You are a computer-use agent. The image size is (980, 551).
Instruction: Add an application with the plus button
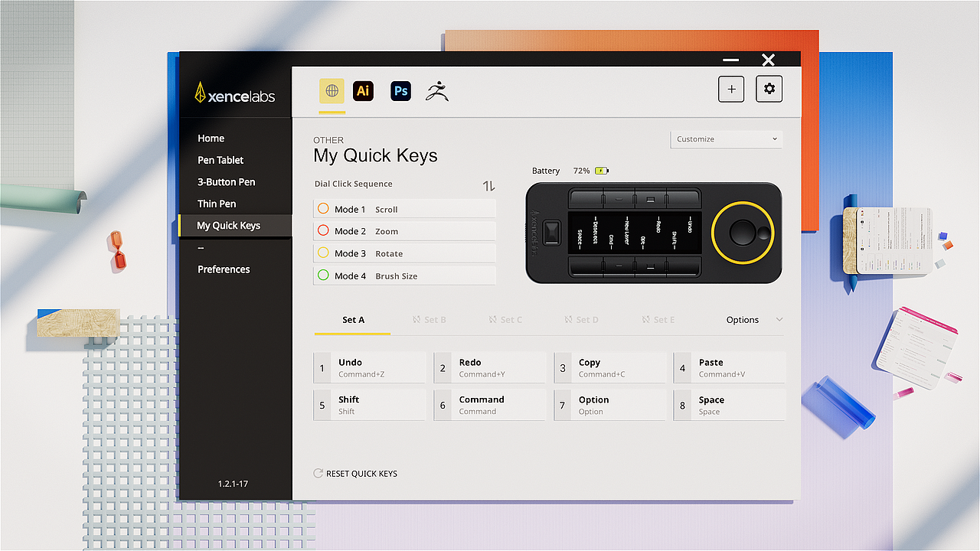click(x=731, y=89)
